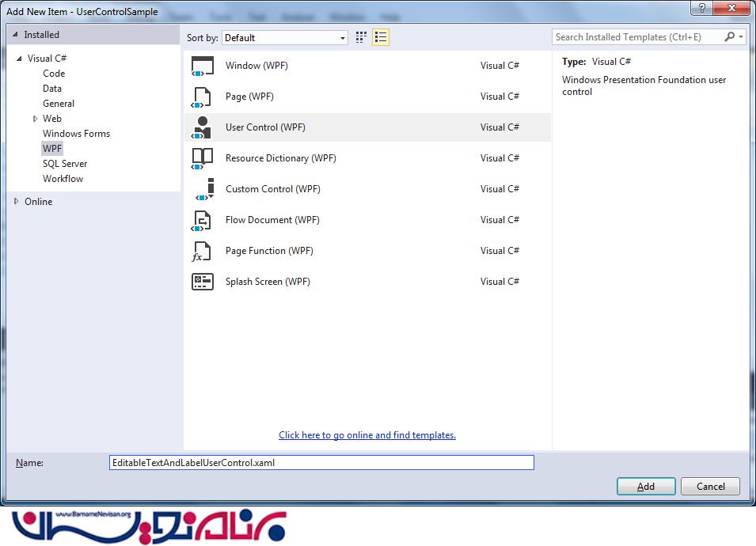756x546 pixels.
Task: Expand the Web tree node
Action: click(35, 119)
